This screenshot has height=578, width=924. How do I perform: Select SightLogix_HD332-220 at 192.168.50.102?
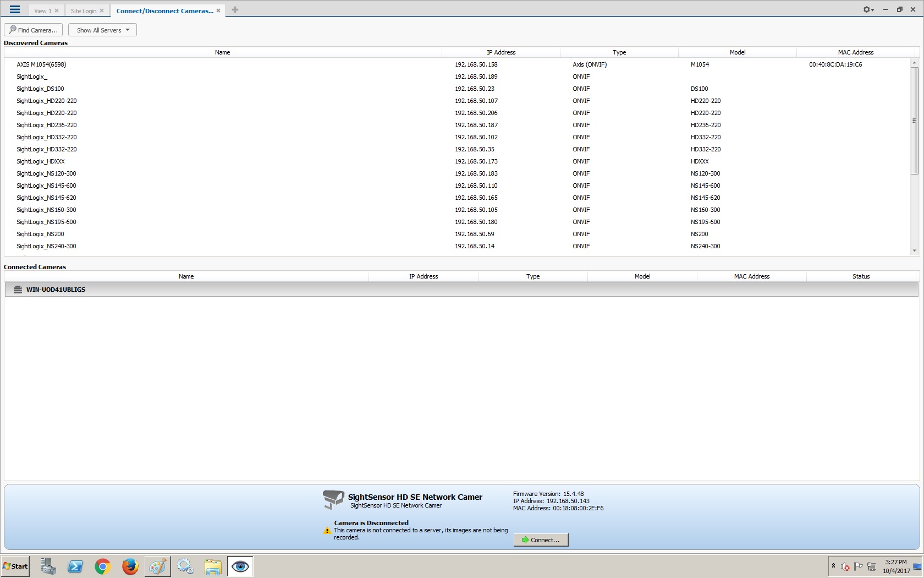click(x=457, y=137)
